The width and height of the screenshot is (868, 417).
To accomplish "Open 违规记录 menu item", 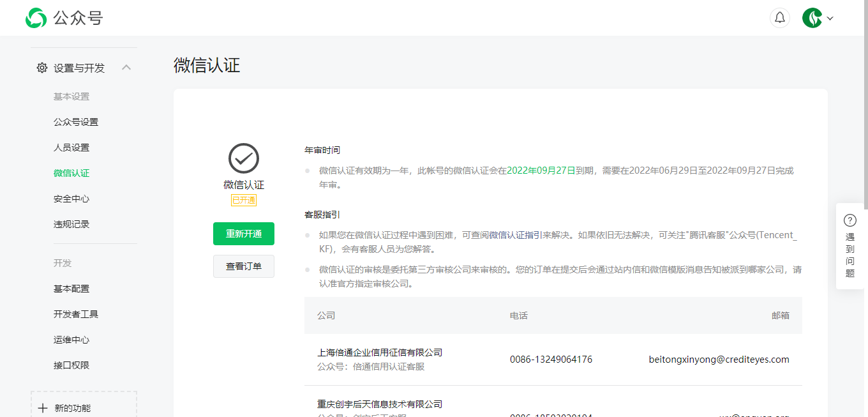I will pos(71,224).
